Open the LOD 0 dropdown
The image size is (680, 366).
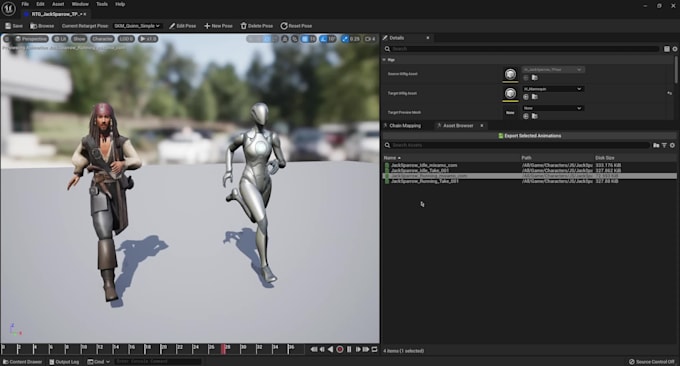pos(126,39)
